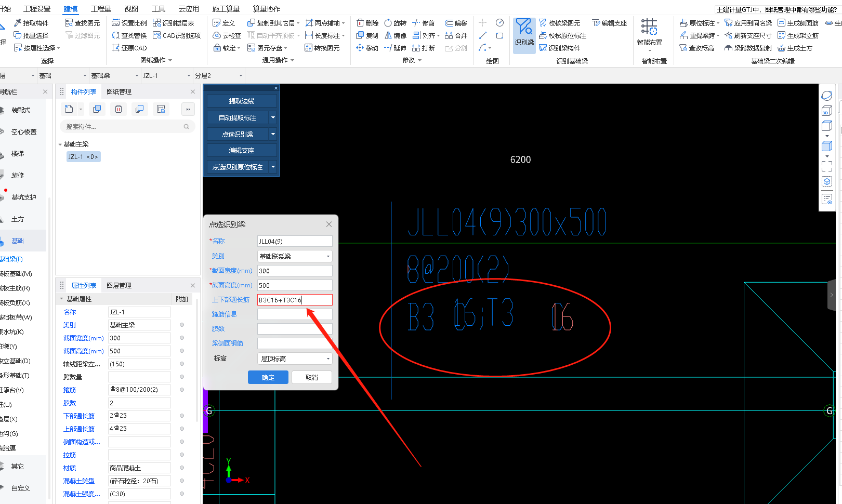842x504 pixels.
Task: Select the 移动 move tool
Action: pyautogui.click(x=367, y=48)
